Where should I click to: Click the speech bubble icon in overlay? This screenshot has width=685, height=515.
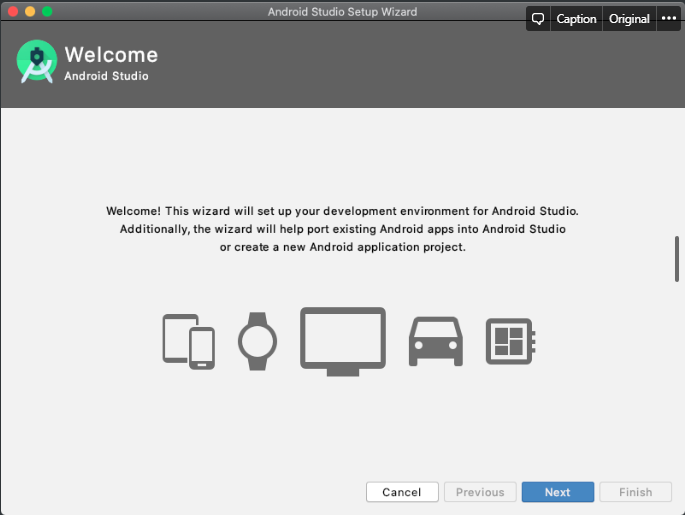(538, 19)
